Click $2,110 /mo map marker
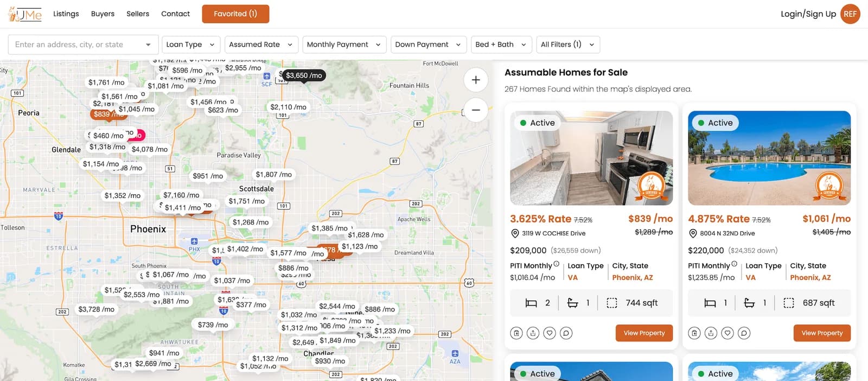 288,107
